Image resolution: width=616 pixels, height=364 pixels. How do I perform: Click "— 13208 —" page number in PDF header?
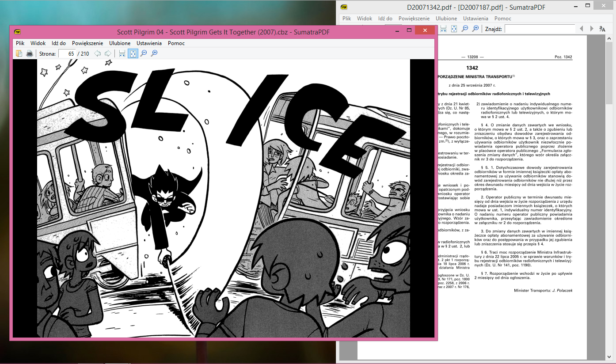[x=473, y=57]
